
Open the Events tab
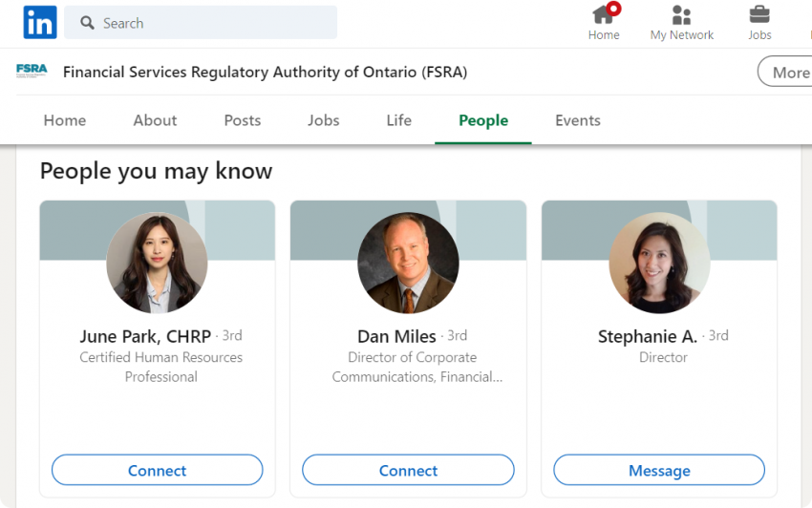[x=578, y=120]
